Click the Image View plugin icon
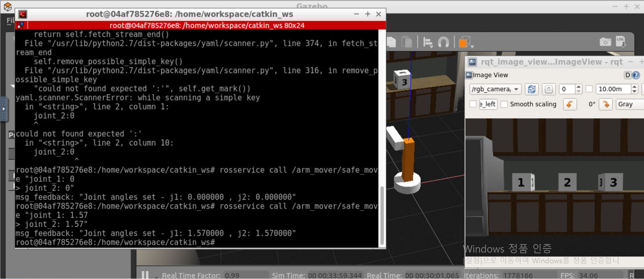Screen dimensions: 644x279 tap(469, 75)
